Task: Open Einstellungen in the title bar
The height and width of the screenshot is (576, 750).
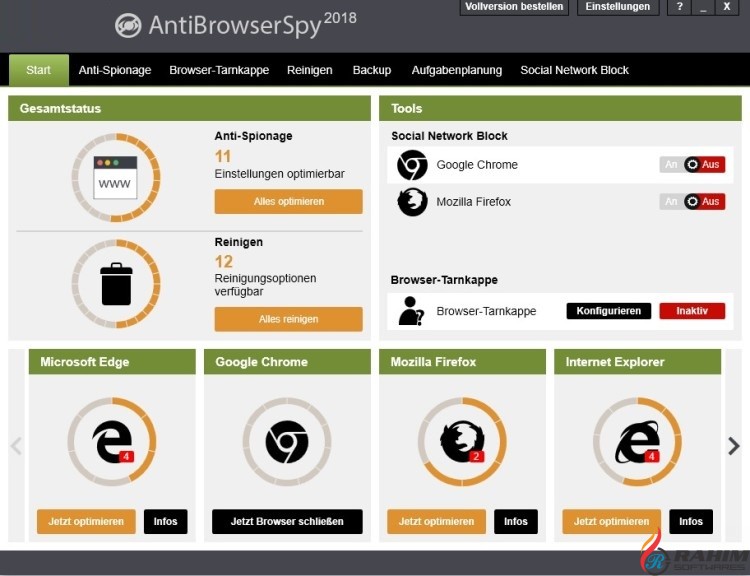Action: 618,7
